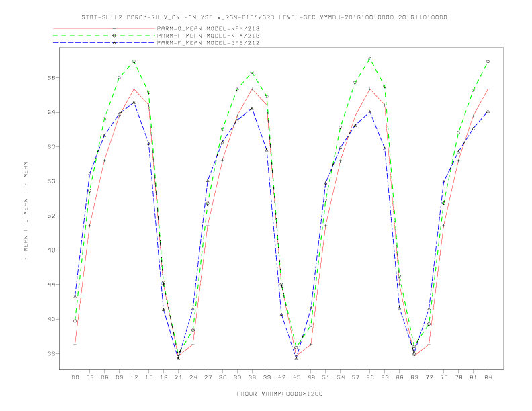The height and width of the screenshot is (411, 532).
Task: Click y-axis tick label 40
Action: coord(51,319)
